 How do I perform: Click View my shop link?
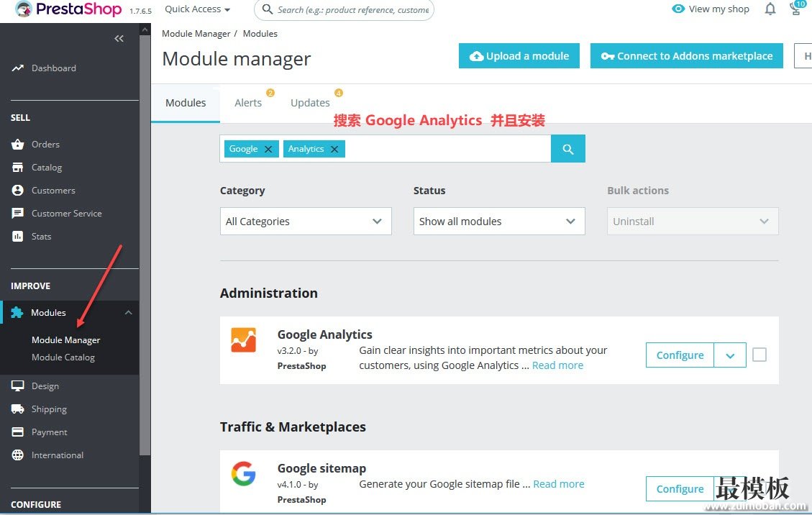click(x=719, y=9)
